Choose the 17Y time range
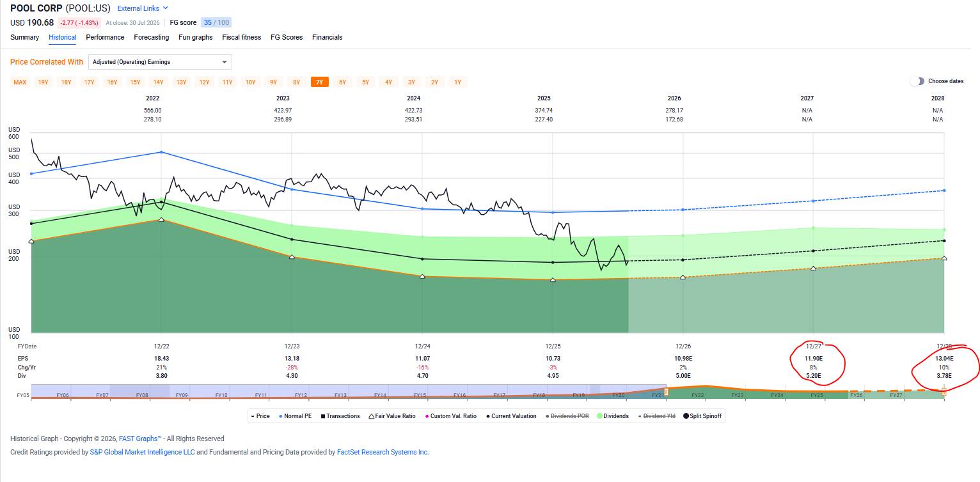980x482 pixels. click(89, 82)
